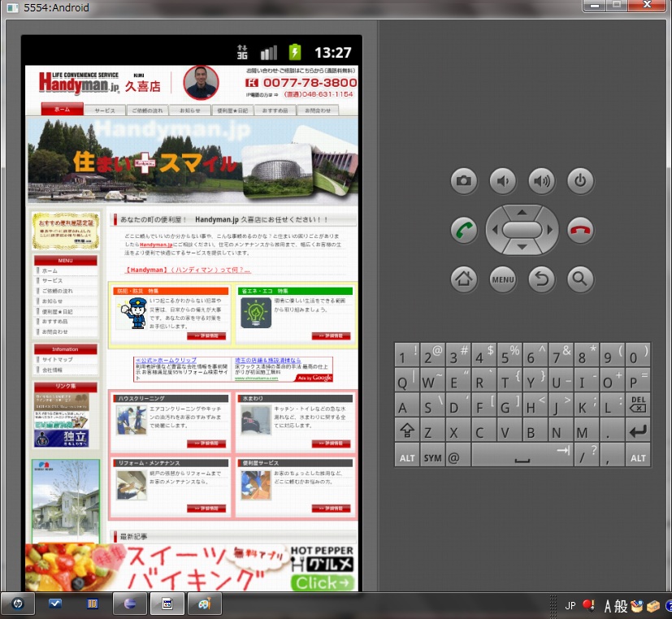Click the emulator power button
Screen dimensions: 672x619
pyautogui.click(x=580, y=181)
